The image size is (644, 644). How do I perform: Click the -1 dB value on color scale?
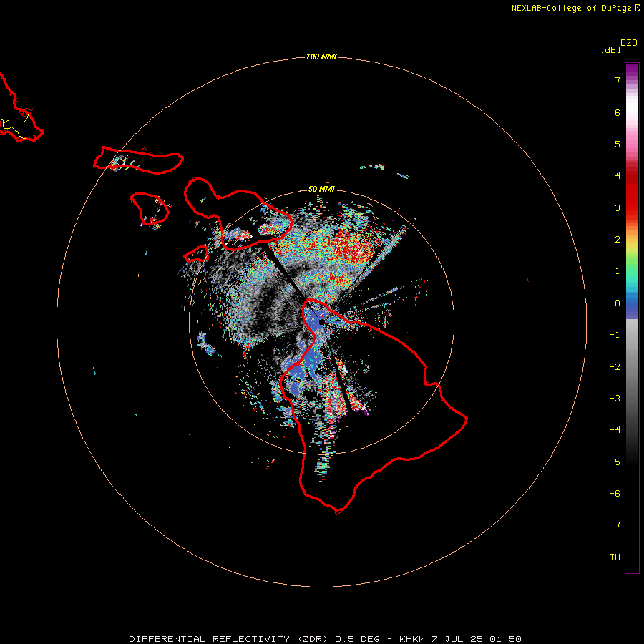[x=615, y=335]
